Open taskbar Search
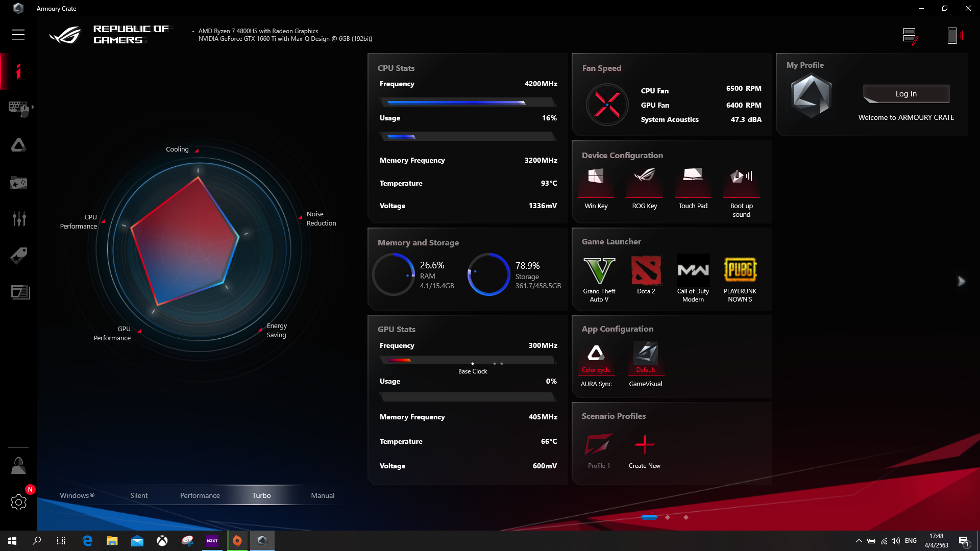Viewport: 980px width, 551px height. tap(37, 541)
